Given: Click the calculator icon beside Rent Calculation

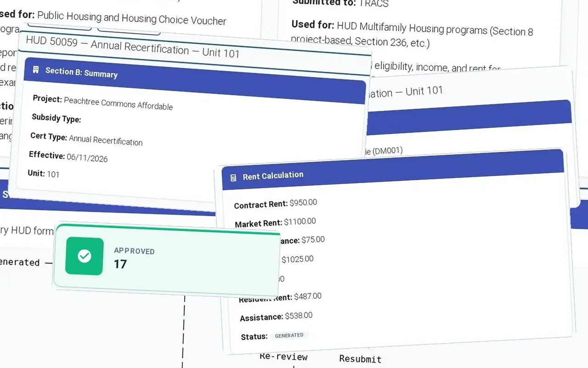Looking at the screenshot, I should pyautogui.click(x=233, y=178).
